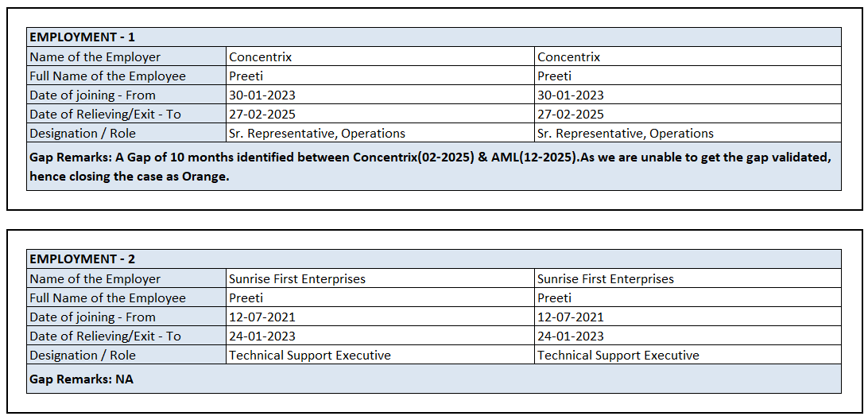Select Employment 1 'Full Name of the Employee' label

(x=108, y=76)
